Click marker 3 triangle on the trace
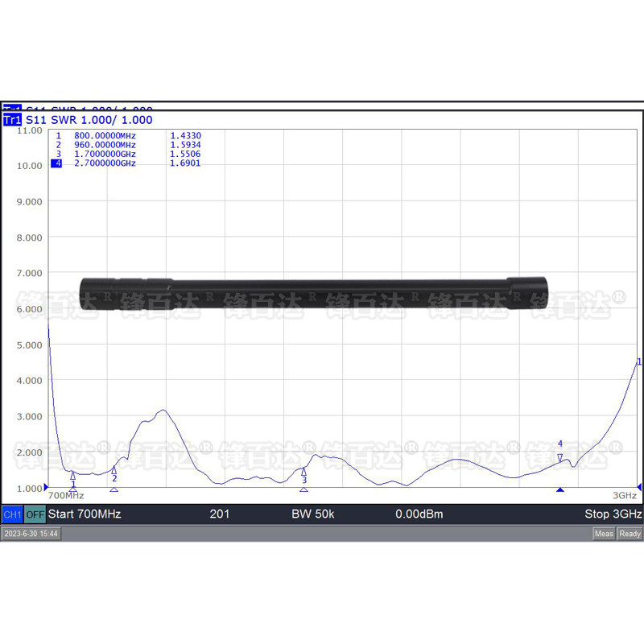644x644 pixels. pyautogui.click(x=304, y=472)
